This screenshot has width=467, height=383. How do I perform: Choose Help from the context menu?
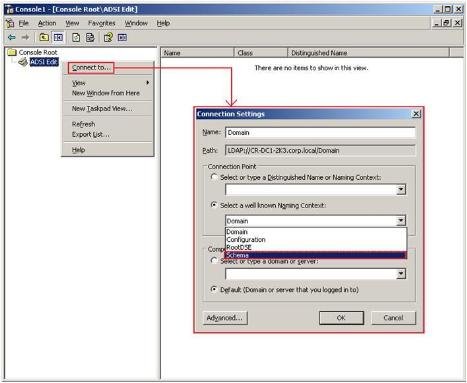[108, 150]
